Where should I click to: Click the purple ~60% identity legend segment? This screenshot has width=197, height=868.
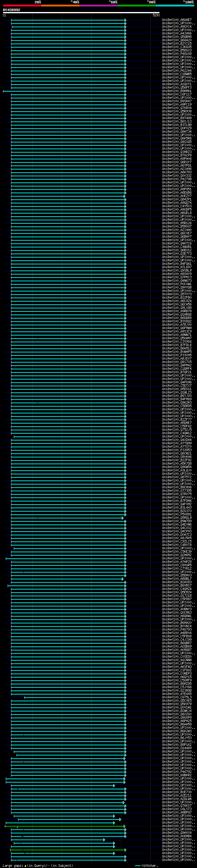(x=99, y=6)
